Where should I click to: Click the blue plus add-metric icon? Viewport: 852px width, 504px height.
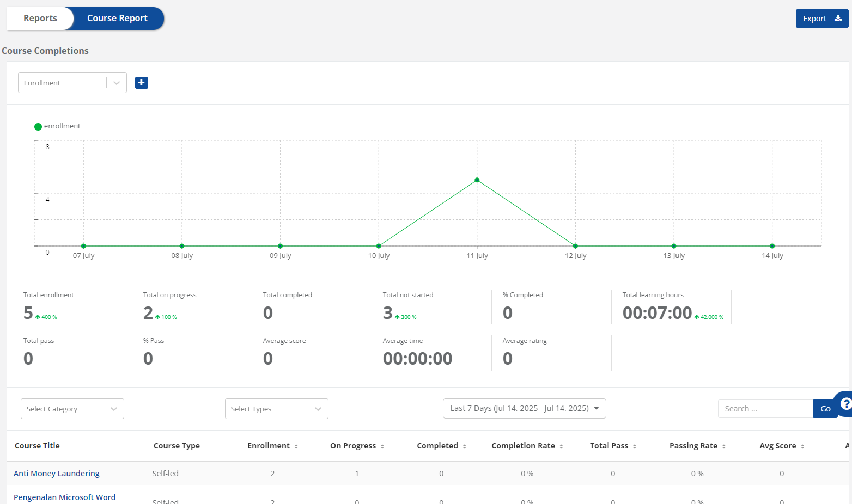(x=142, y=83)
